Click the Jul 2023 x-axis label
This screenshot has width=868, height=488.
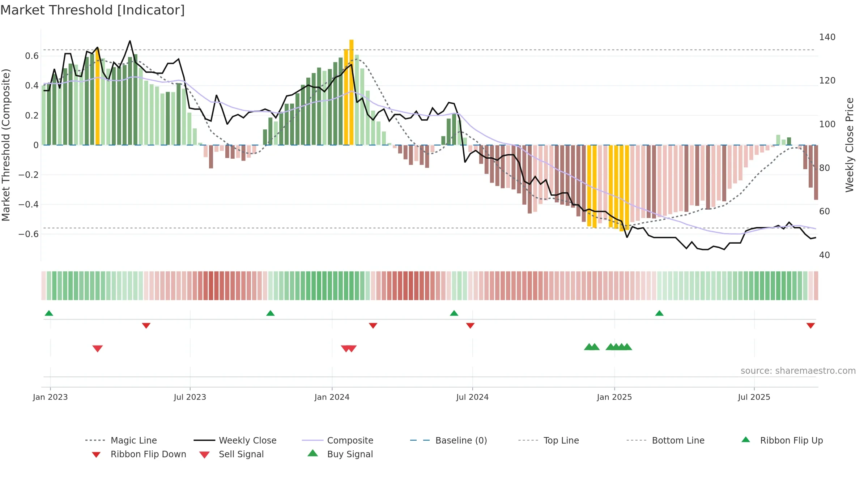(x=190, y=397)
